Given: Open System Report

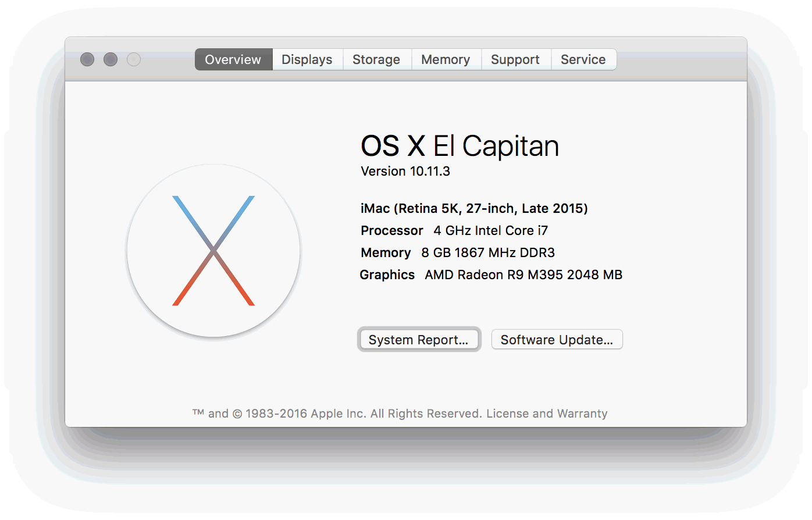Looking at the screenshot, I should 419,339.
